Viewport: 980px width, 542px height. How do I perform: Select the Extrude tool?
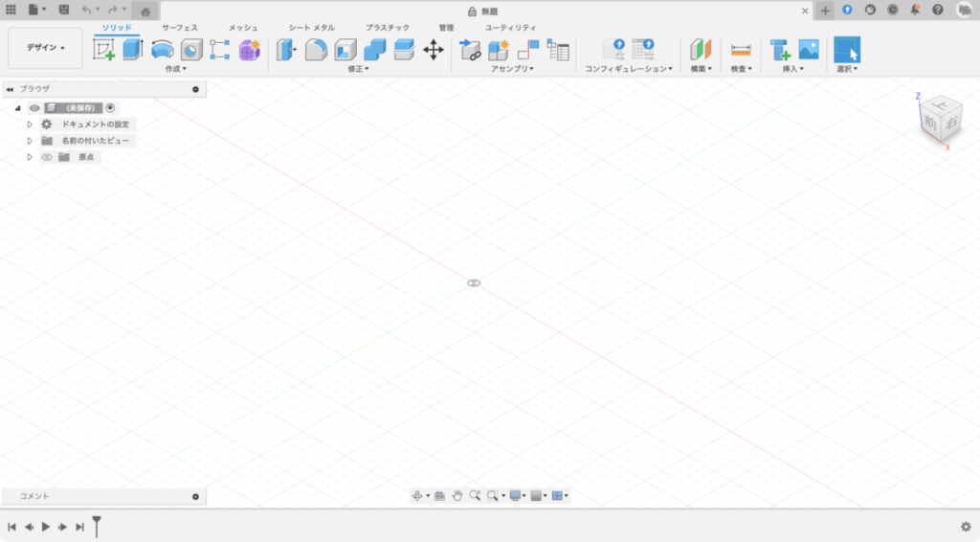(x=132, y=50)
